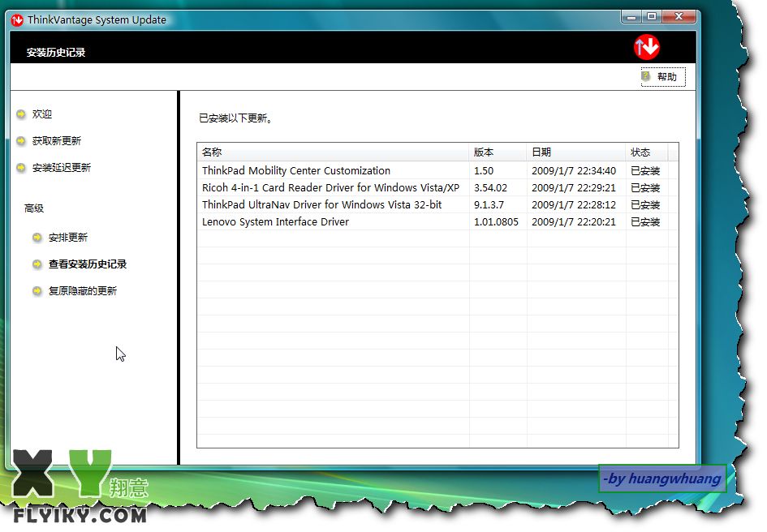The width and height of the screenshot is (767, 532).
Task: Click the bullet icon next to 安装延迟更新
Action: tap(21, 168)
